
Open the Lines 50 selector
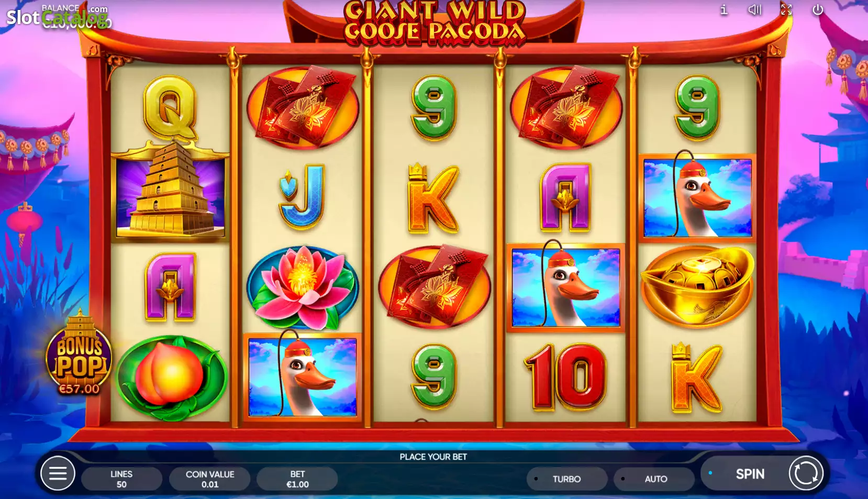point(121,479)
